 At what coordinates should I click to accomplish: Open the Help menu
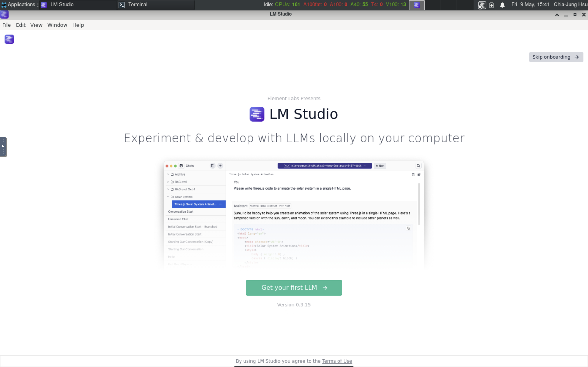(78, 25)
